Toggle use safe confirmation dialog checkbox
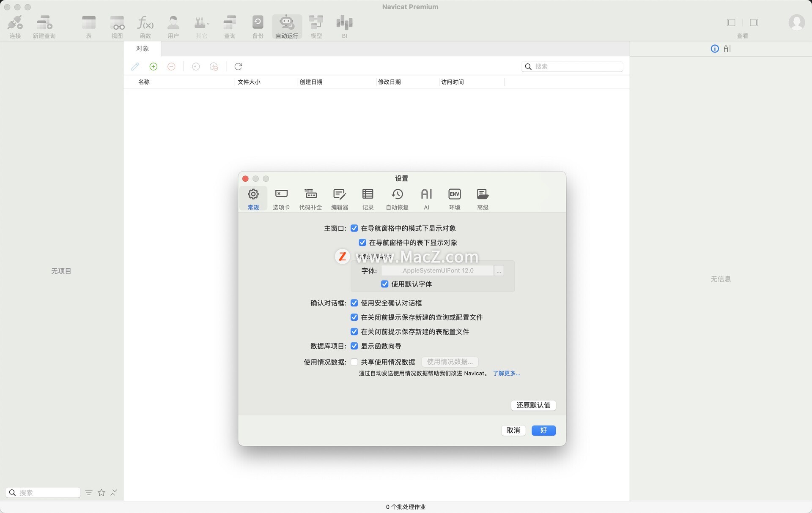Image resolution: width=812 pixels, height=513 pixels. (x=354, y=303)
